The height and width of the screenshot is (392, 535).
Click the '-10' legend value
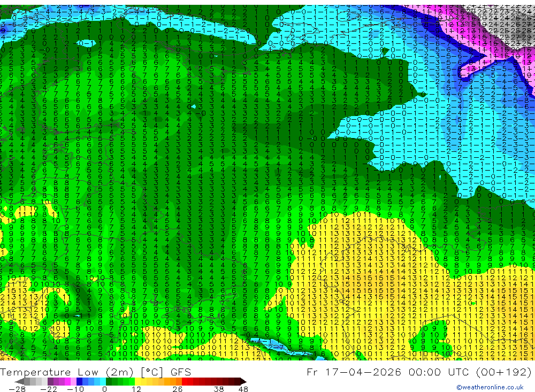click(x=75, y=389)
